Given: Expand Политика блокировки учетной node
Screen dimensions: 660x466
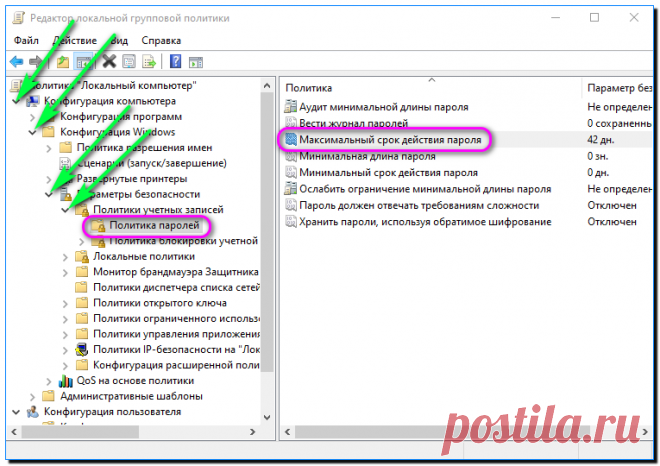Looking at the screenshot, I should (82, 242).
